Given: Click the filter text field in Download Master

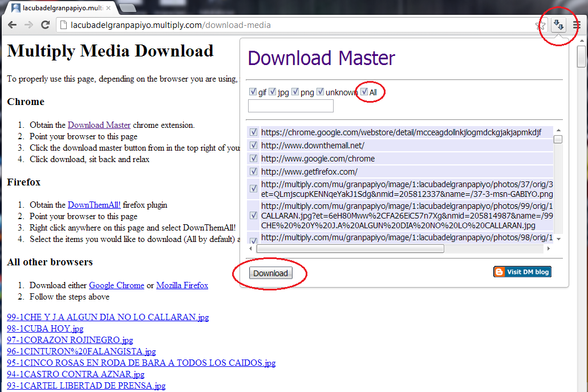Looking at the screenshot, I should click(x=291, y=106).
